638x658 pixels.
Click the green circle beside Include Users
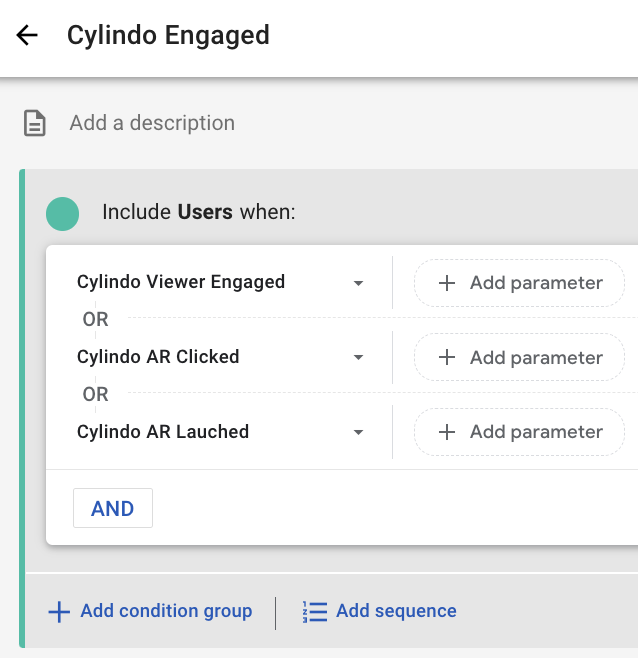pyautogui.click(x=63, y=214)
